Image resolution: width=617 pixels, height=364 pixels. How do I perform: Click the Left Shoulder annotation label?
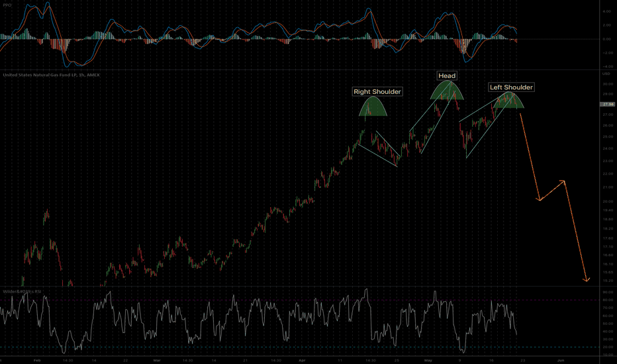[511, 87]
